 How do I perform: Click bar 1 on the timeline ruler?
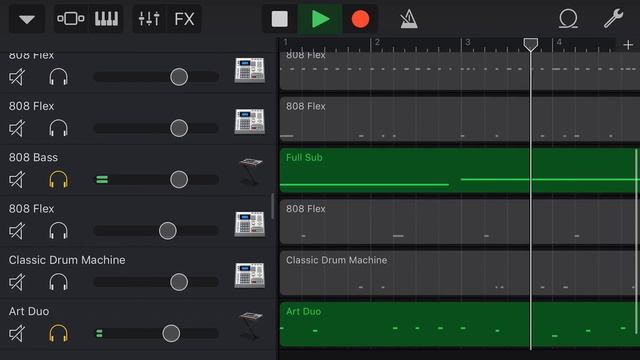285,42
